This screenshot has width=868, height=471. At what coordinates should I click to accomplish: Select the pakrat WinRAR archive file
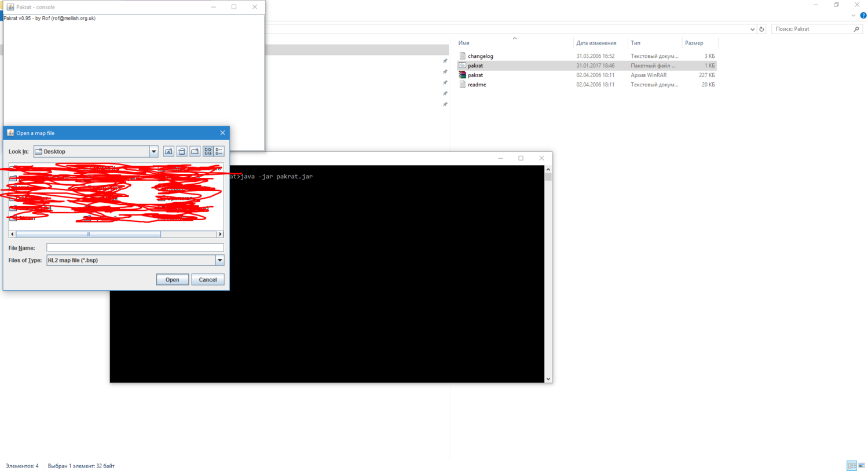pos(475,75)
